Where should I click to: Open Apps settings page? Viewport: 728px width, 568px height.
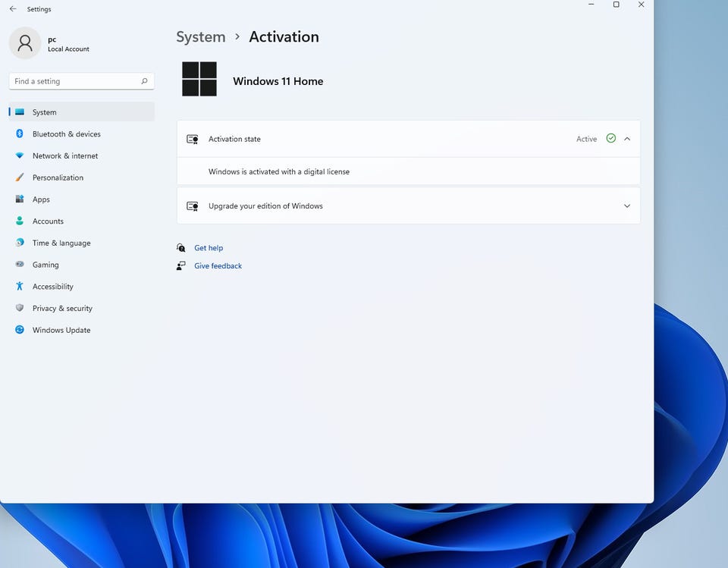[82, 199]
